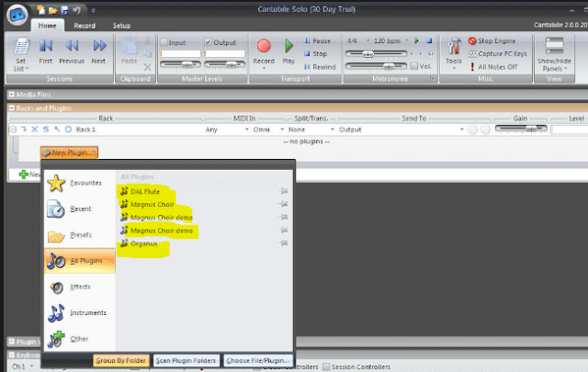Select the Recent plugins category

pos(80,209)
